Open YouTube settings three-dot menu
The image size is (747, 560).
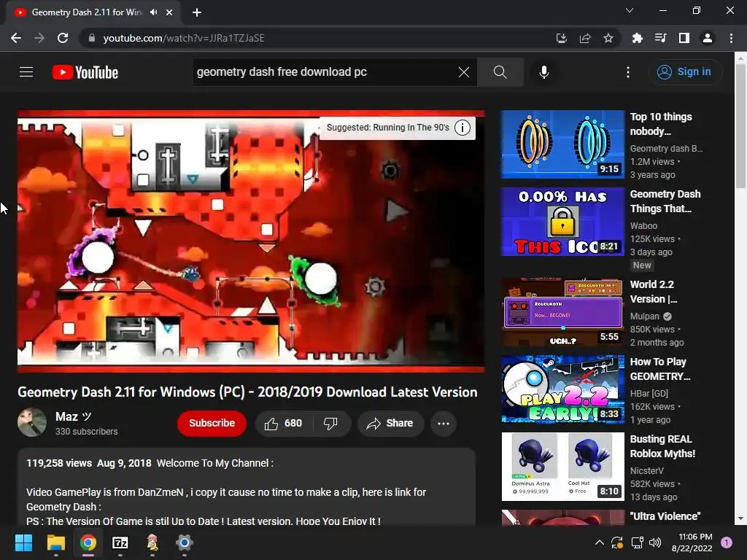628,72
